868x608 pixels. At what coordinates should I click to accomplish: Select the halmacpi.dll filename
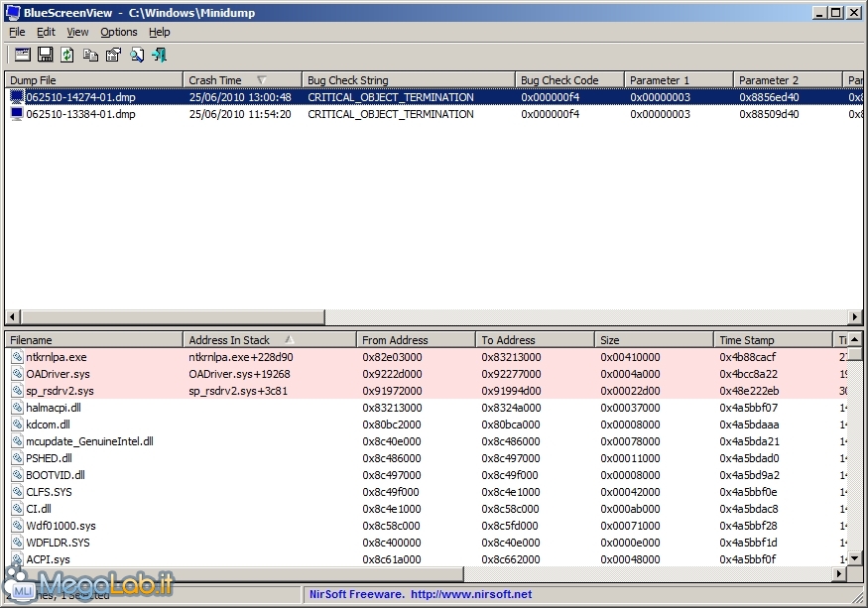54,408
